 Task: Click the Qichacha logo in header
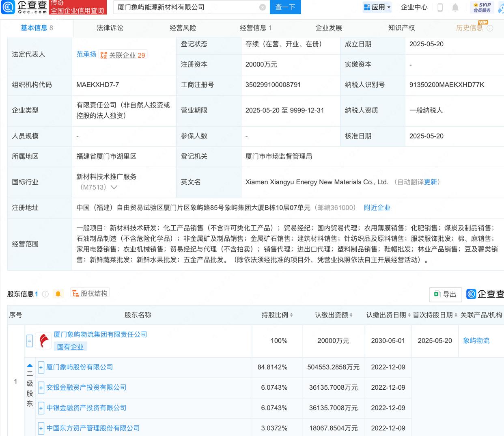24,7
